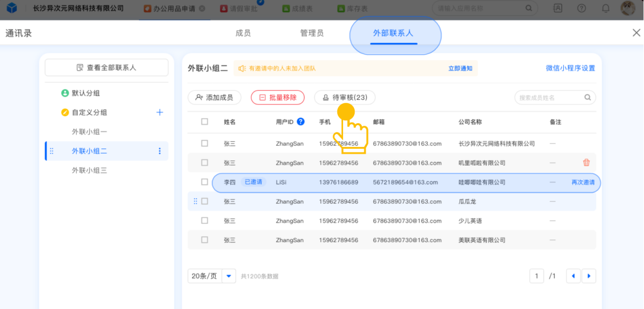Click the red trash delete icon
644x309 pixels.
[586, 163]
